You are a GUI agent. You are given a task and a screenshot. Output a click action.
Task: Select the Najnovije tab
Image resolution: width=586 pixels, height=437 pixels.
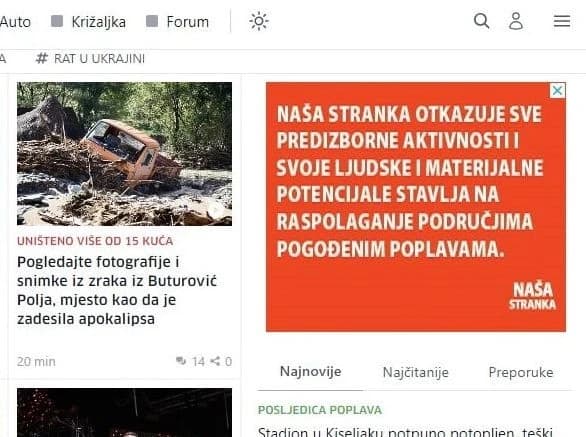[x=311, y=372]
